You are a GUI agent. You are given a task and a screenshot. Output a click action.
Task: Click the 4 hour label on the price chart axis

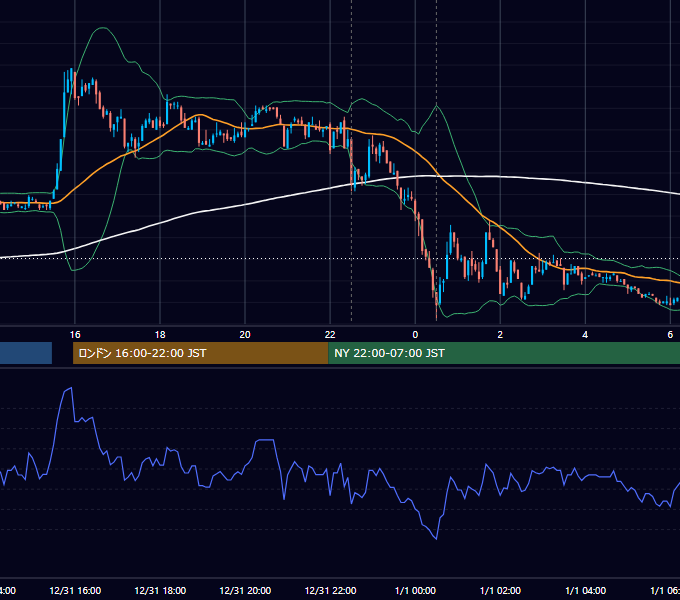point(585,334)
